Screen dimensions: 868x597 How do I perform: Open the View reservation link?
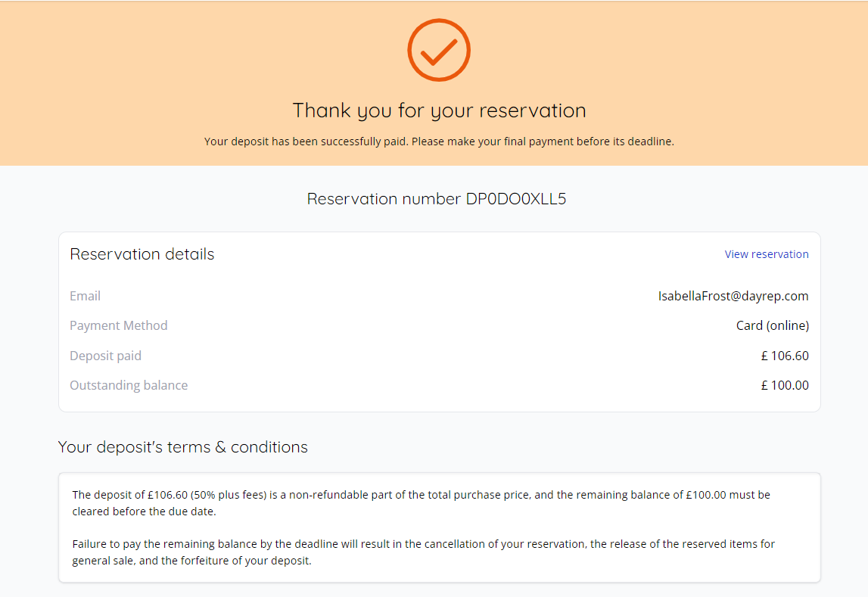click(x=766, y=254)
